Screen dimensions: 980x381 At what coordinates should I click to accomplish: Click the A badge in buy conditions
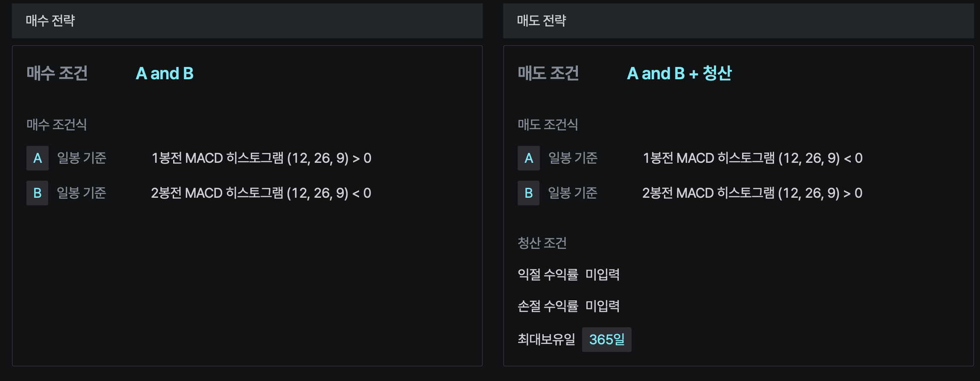coord(38,158)
